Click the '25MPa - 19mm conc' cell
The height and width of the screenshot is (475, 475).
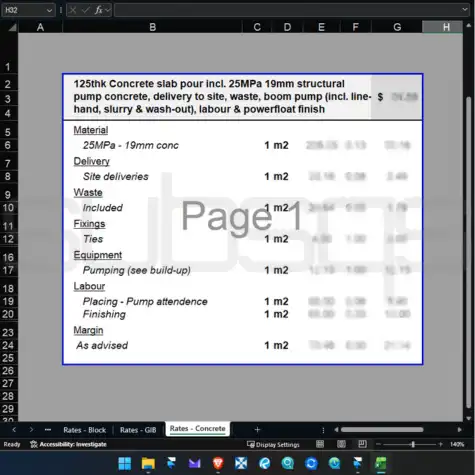[x=131, y=145]
